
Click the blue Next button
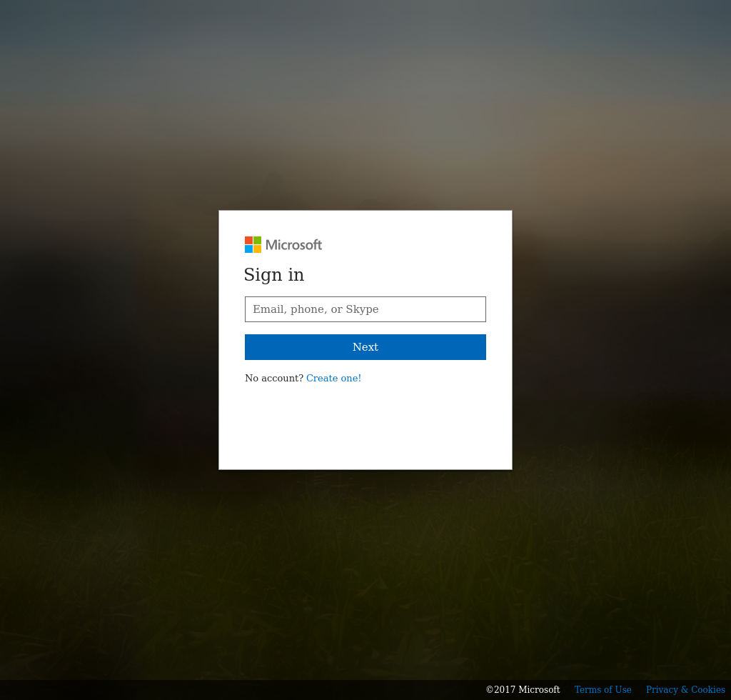pos(365,347)
